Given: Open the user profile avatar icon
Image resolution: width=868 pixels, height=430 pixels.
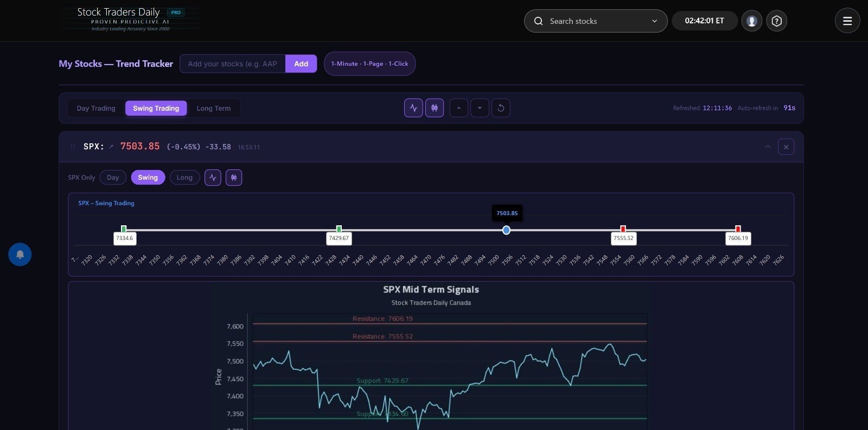Looking at the screenshot, I should click(x=751, y=21).
